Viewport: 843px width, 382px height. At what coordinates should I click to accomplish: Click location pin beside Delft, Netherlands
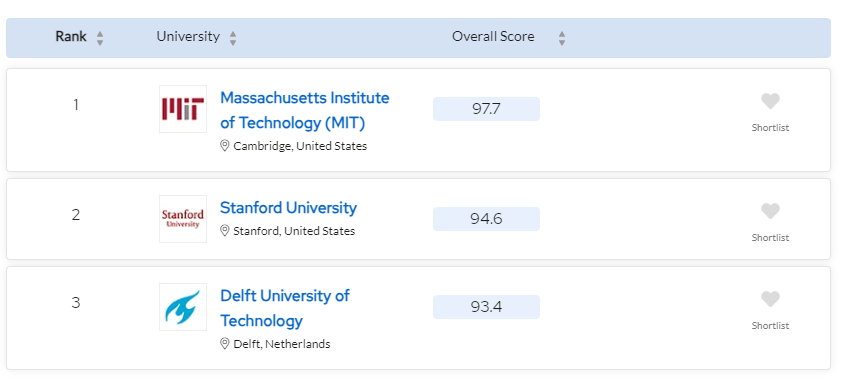click(x=225, y=343)
